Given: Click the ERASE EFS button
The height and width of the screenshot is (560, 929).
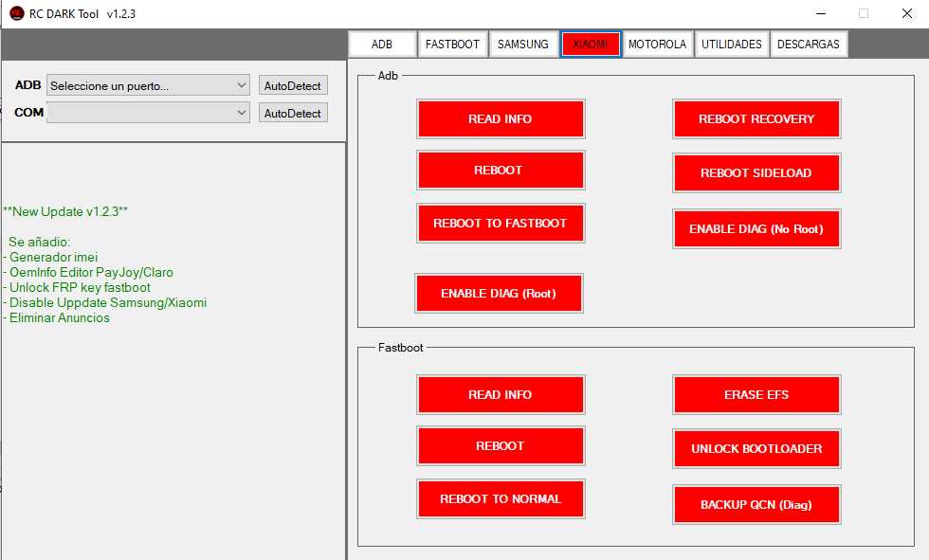Looking at the screenshot, I should [756, 395].
